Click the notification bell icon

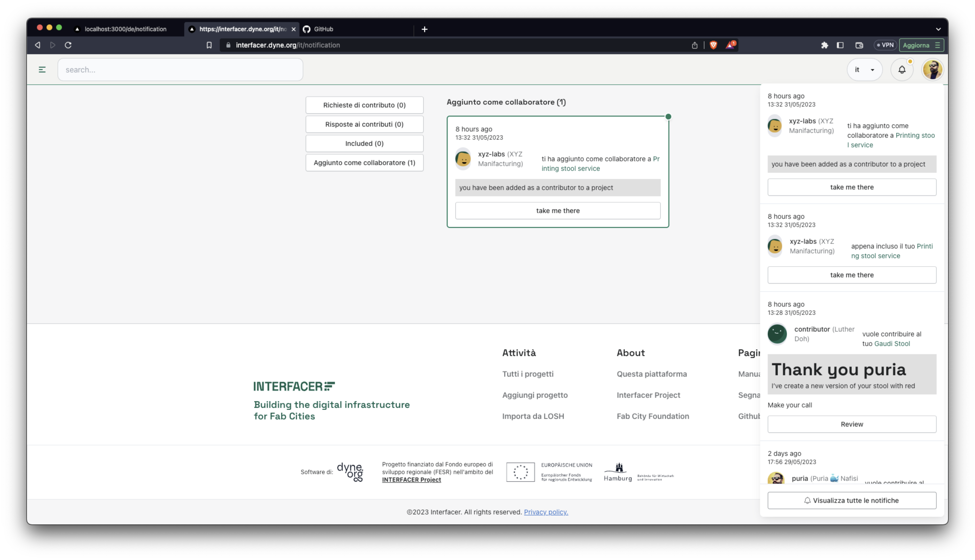902,70
